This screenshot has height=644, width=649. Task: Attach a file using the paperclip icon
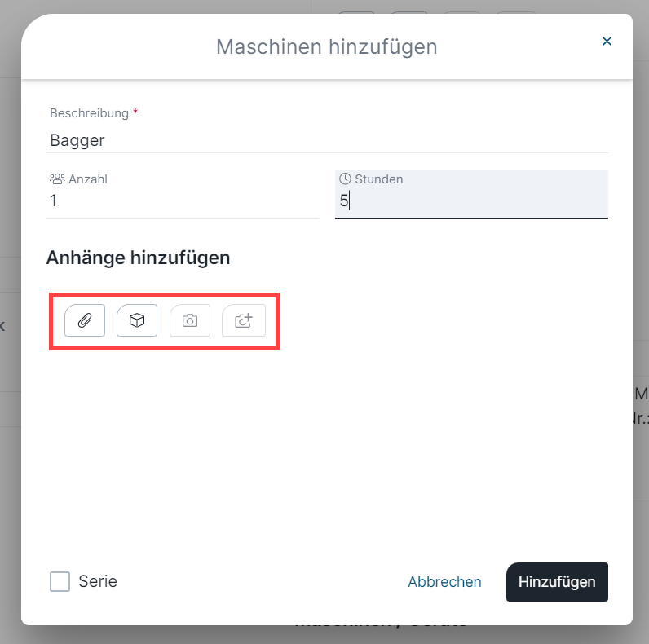[x=85, y=320]
